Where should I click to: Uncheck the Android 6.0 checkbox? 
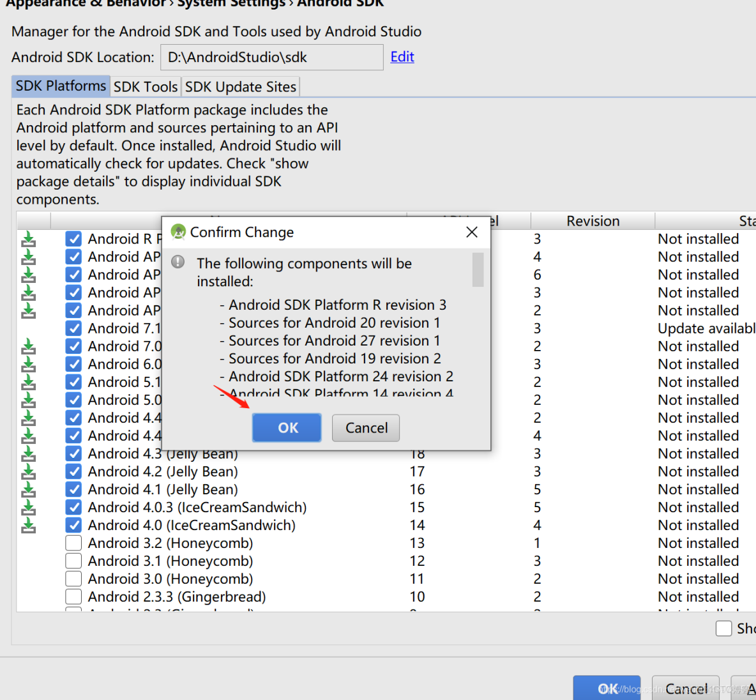[x=73, y=364]
